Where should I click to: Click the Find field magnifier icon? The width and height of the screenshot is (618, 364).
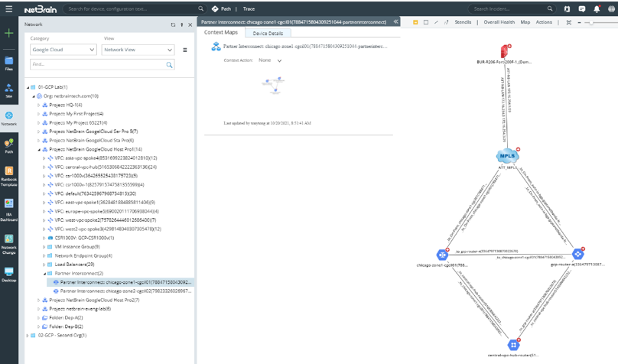tap(169, 64)
